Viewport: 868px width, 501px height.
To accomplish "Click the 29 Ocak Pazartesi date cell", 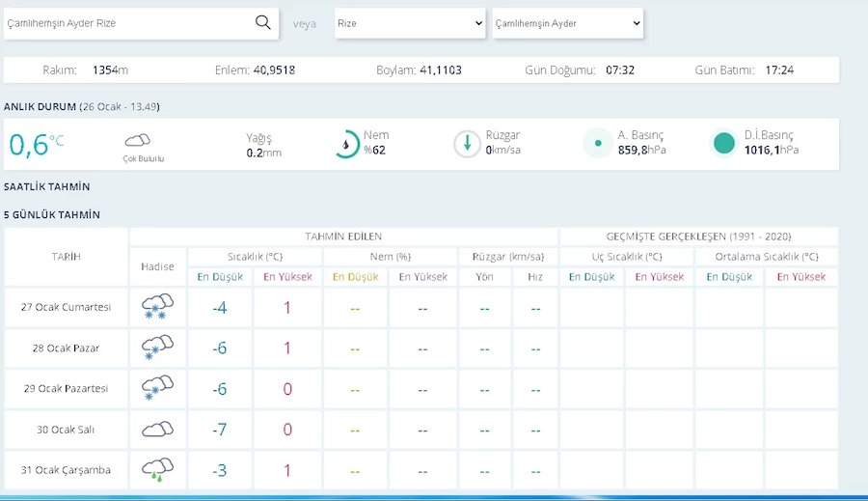I will tap(66, 388).
